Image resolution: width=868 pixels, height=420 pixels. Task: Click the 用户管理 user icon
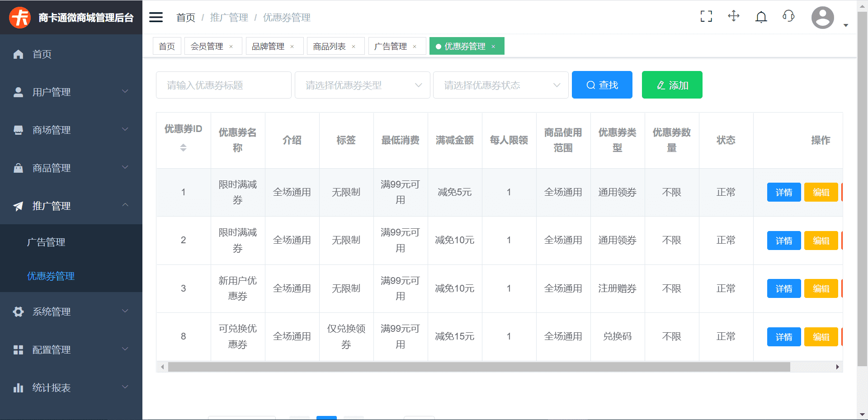coord(18,92)
